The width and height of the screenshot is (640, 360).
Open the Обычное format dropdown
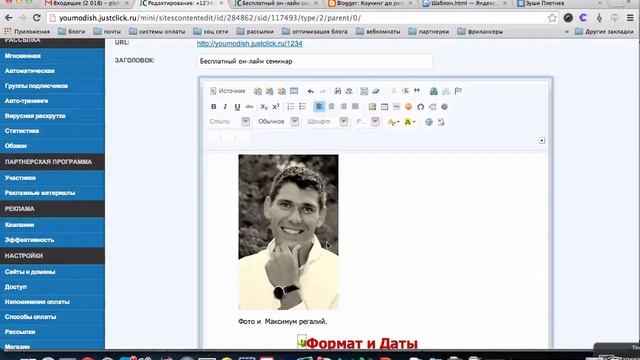click(x=278, y=122)
